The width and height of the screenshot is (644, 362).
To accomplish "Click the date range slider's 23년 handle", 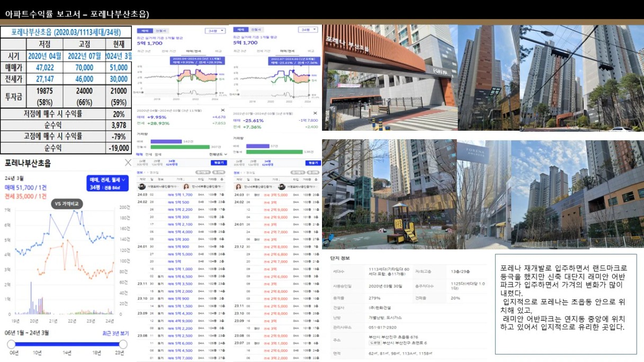I will tap(123, 344).
